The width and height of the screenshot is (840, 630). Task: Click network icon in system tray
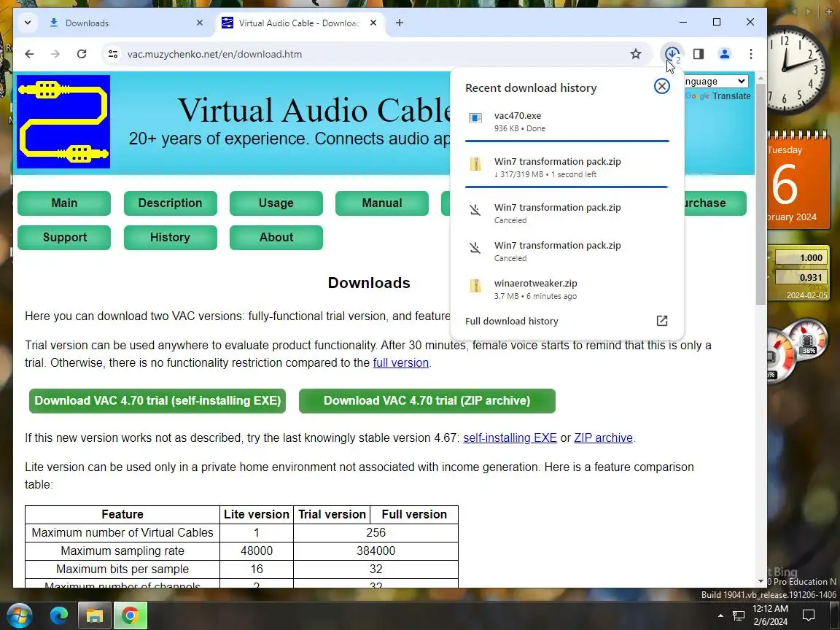click(x=739, y=616)
